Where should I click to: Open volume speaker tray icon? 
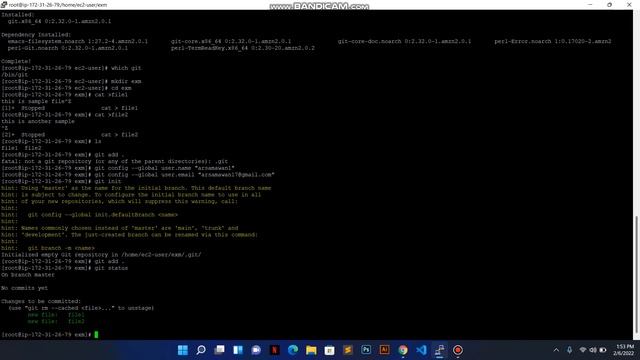[593, 350]
